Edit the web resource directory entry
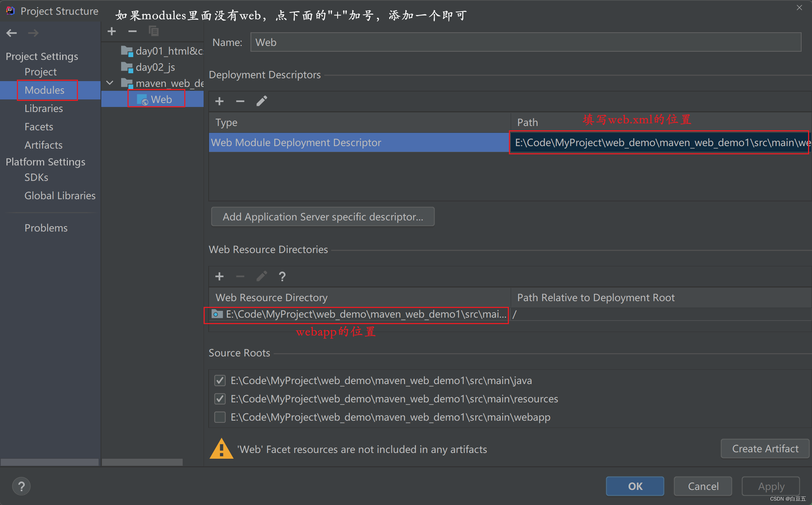Screen dimensions: 812x505 [x=261, y=276]
